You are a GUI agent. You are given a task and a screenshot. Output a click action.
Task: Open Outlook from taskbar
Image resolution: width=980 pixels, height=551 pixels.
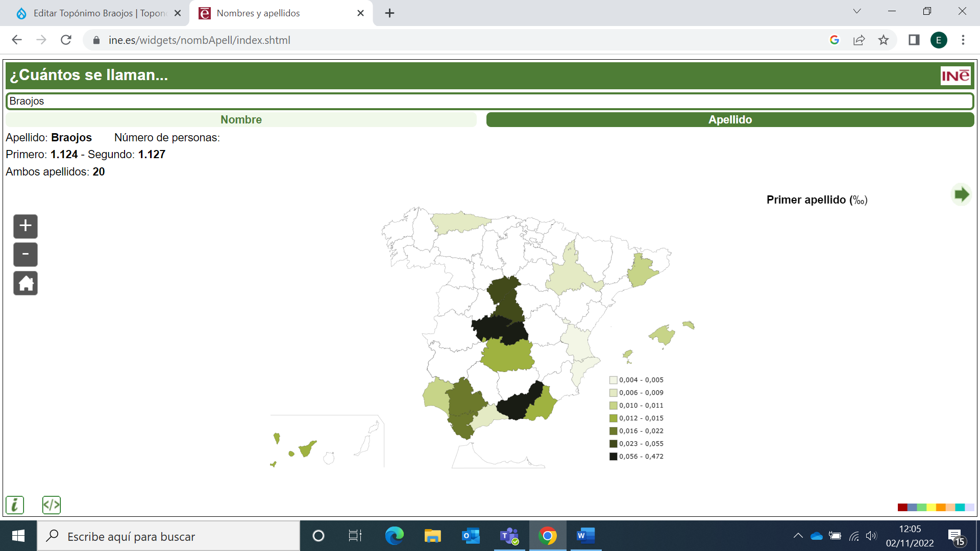point(471,536)
